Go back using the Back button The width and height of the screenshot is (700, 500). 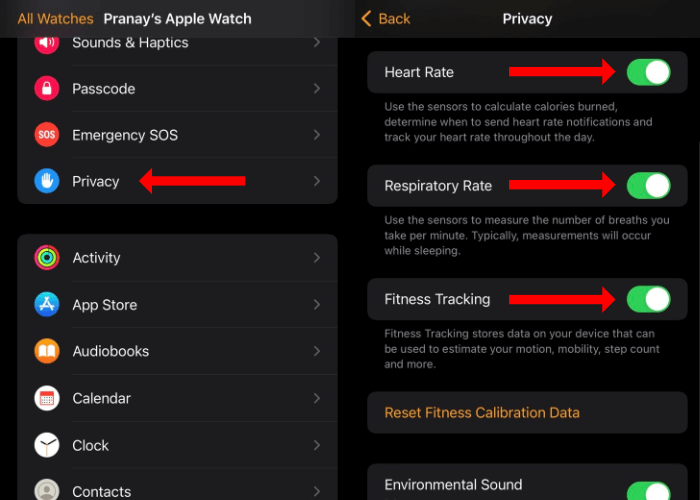tap(386, 19)
